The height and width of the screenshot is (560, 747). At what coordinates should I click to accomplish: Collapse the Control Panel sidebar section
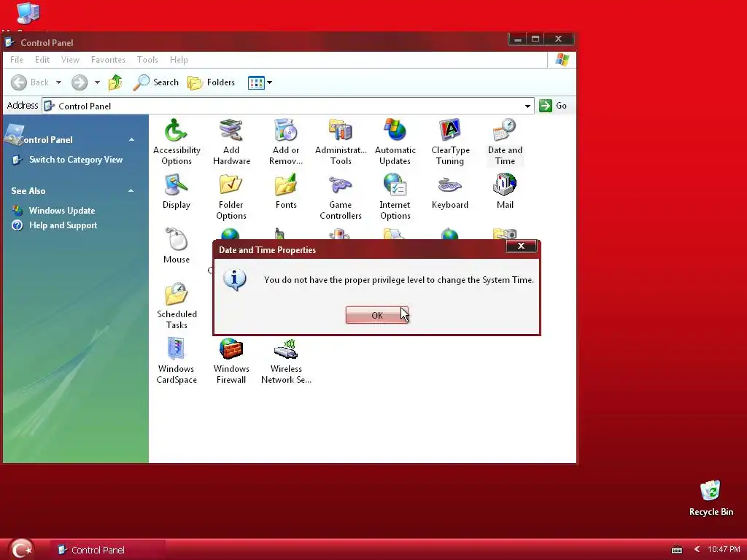(131, 139)
